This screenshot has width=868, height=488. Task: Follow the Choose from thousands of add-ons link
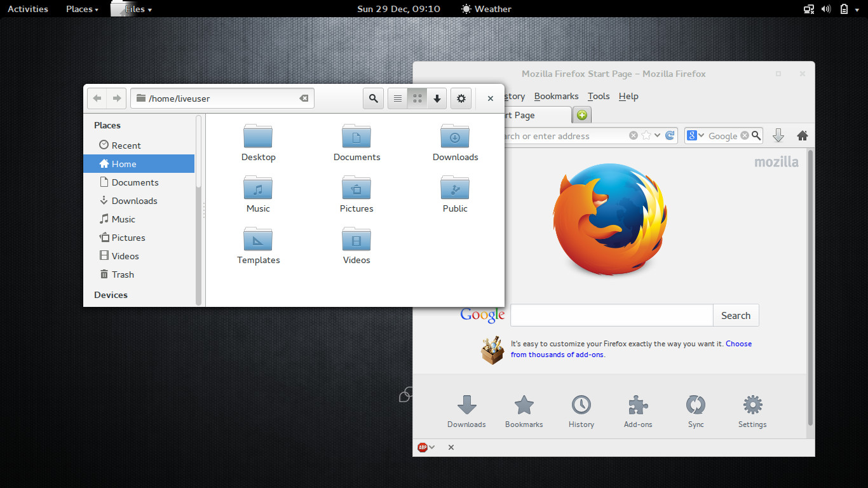coord(631,349)
